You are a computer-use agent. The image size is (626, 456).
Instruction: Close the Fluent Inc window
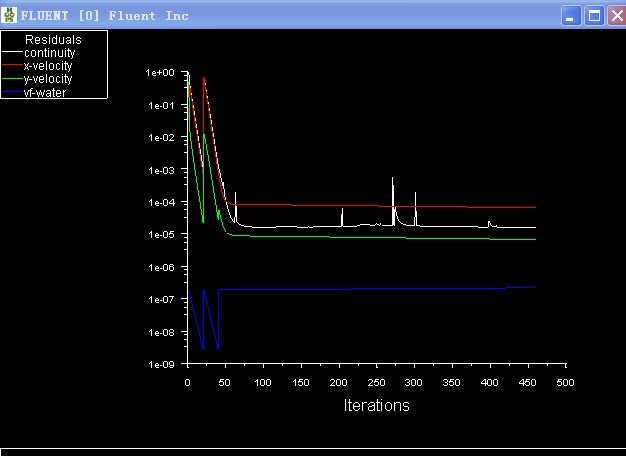point(614,15)
